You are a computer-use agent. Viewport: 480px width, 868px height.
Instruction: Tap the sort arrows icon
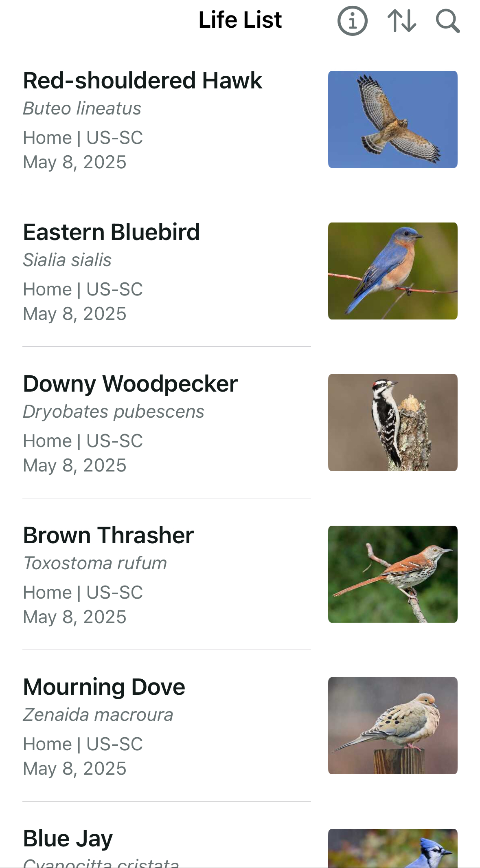click(x=402, y=20)
